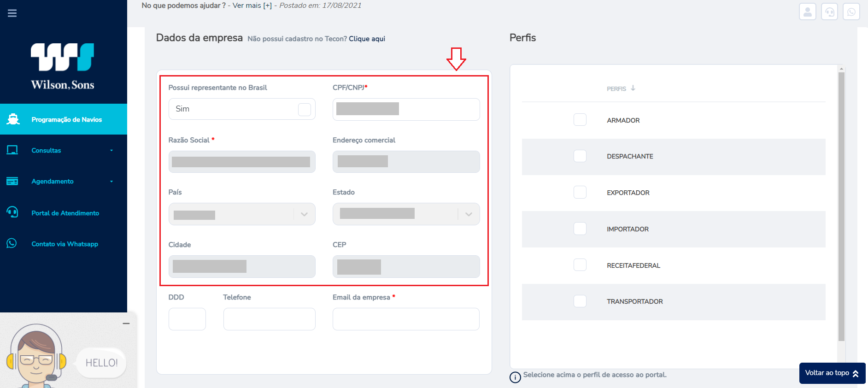Click the Voltar ao topo button

832,373
